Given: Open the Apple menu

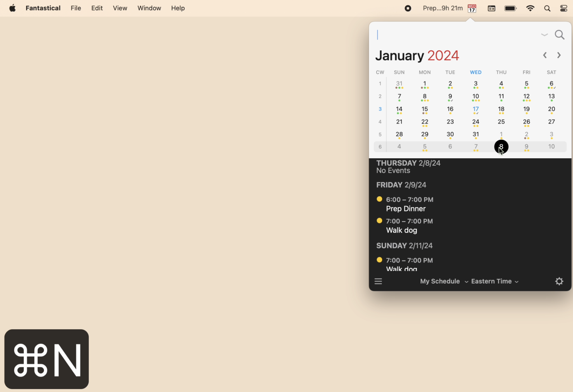Looking at the screenshot, I should 12,8.
